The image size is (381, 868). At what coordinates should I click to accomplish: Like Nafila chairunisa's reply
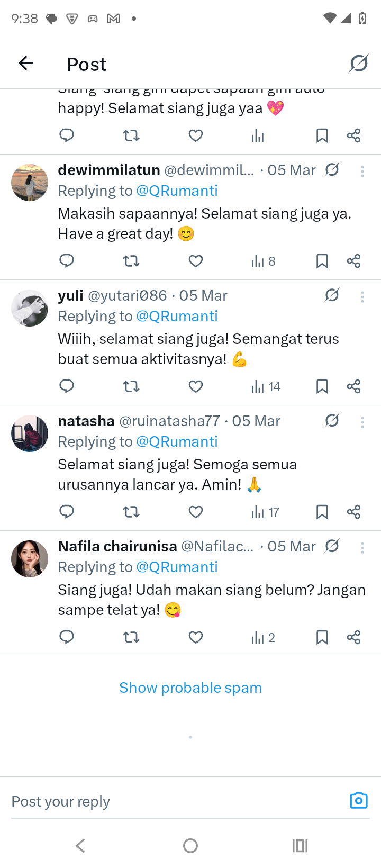pyautogui.click(x=196, y=637)
